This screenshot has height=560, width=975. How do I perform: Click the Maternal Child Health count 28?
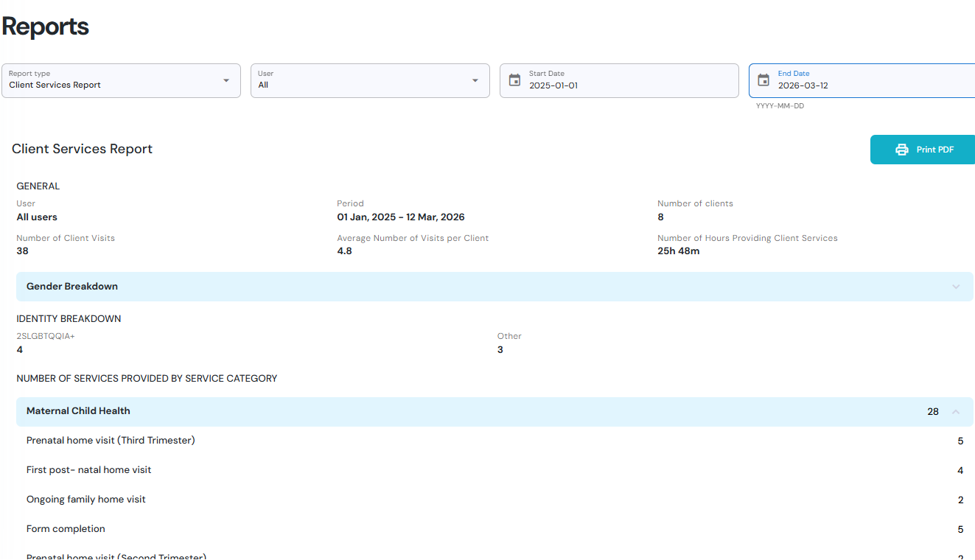click(x=932, y=412)
